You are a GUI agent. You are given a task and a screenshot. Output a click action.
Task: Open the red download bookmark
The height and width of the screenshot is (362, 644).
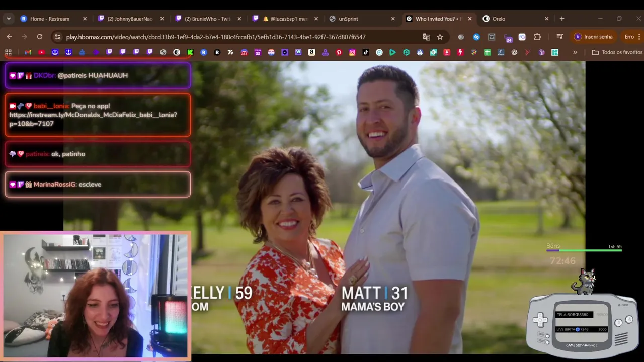coord(447,52)
